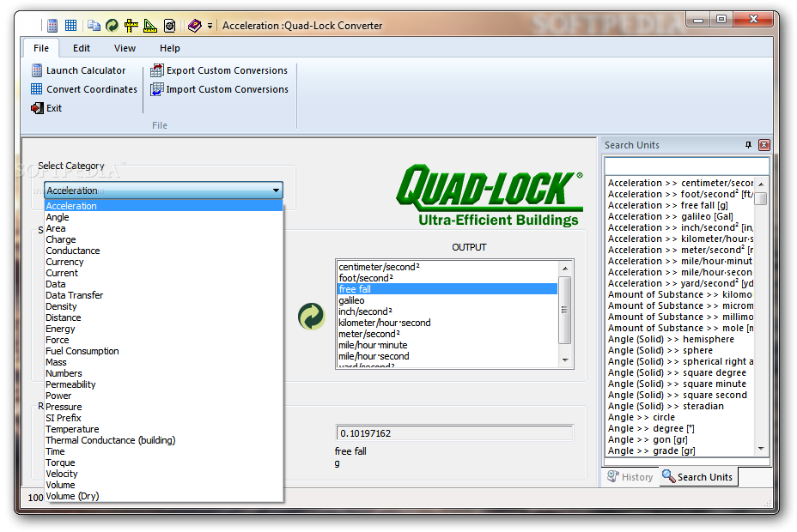The height and width of the screenshot is (532, 797).
Task: Click the Export Custom Conversions icon
Action: [157, 70]
